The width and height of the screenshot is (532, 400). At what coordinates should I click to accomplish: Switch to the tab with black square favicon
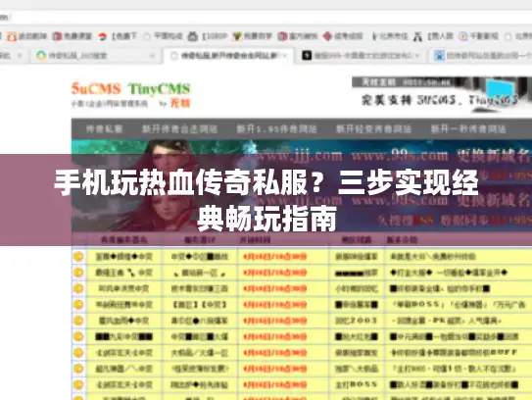(x=362, y=55)
